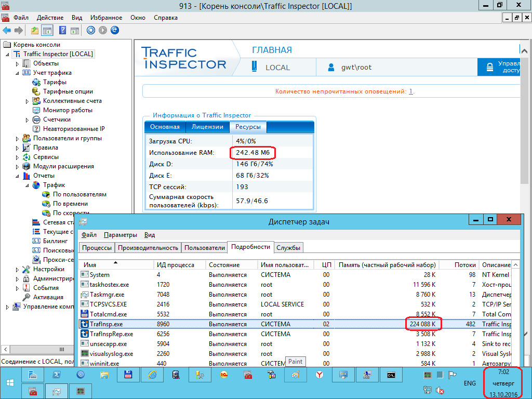
Task: Click the Totalcmd.exe floppy icon in Диспетчер задач
Action: coord(85,314)
